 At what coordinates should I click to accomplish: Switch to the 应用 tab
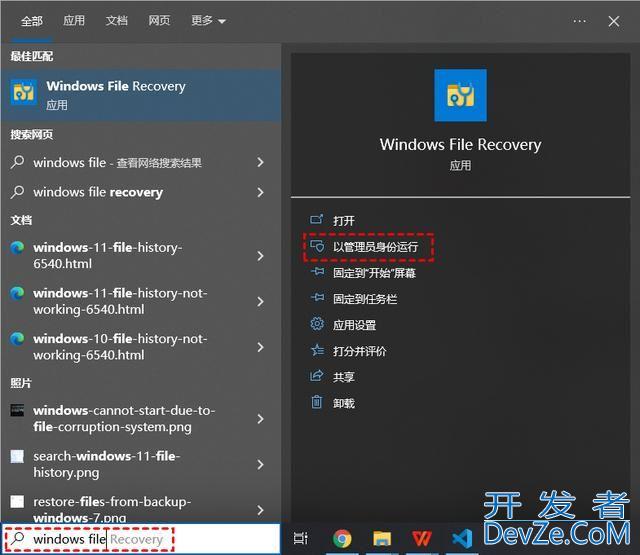click(x=74, y=20)
